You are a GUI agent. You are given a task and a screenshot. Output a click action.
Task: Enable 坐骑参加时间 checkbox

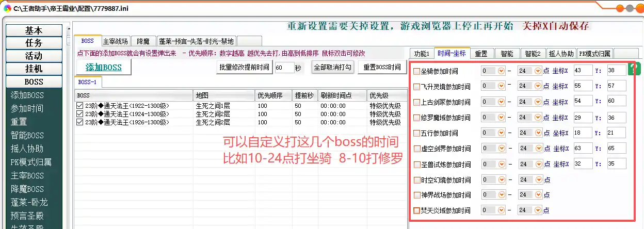pyautogui.click(x=416, y=71)
